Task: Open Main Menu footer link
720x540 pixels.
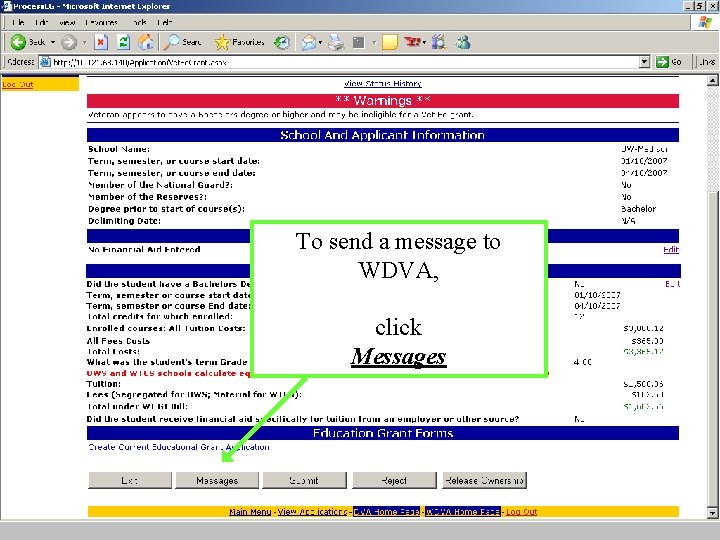Action: 250,512
